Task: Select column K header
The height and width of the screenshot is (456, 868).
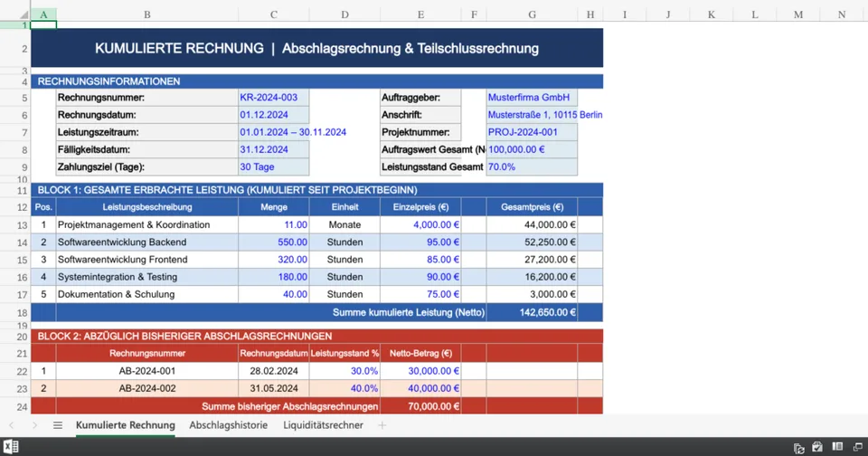Action: pos(712,15)
